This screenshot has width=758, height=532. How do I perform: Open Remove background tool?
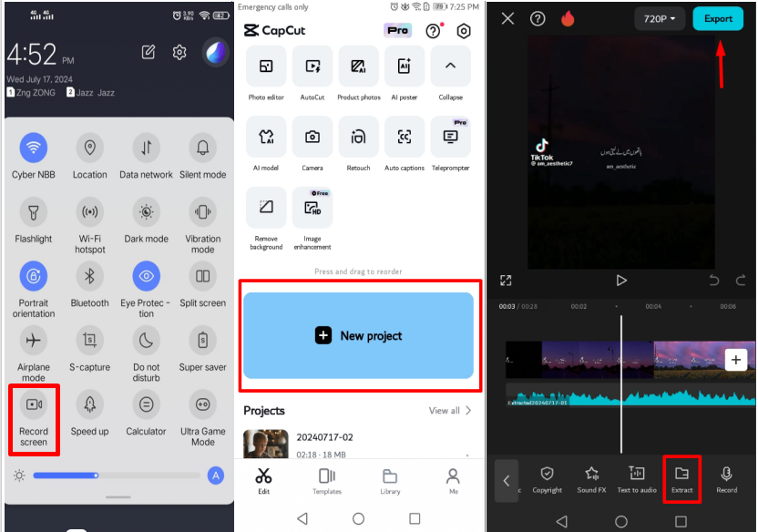266,208
